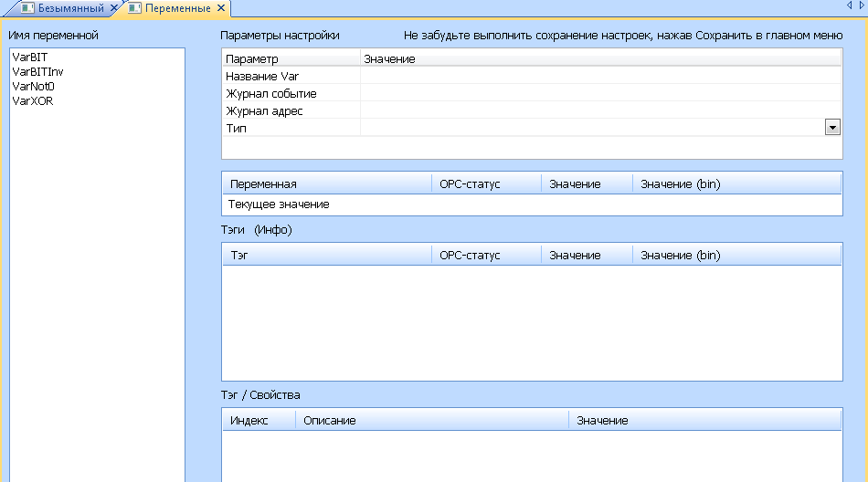Pick the VarNot0 variable

(34, 86)
